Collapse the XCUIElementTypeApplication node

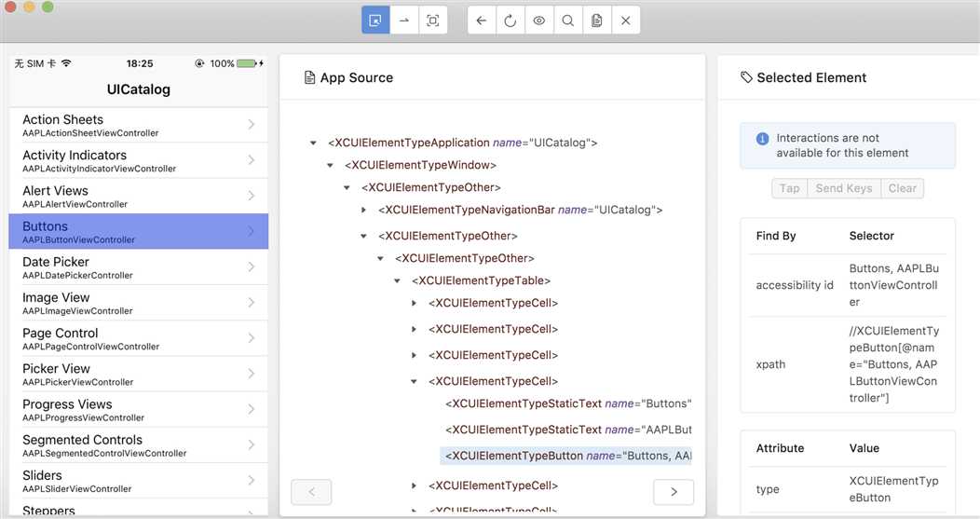point(313,143)
